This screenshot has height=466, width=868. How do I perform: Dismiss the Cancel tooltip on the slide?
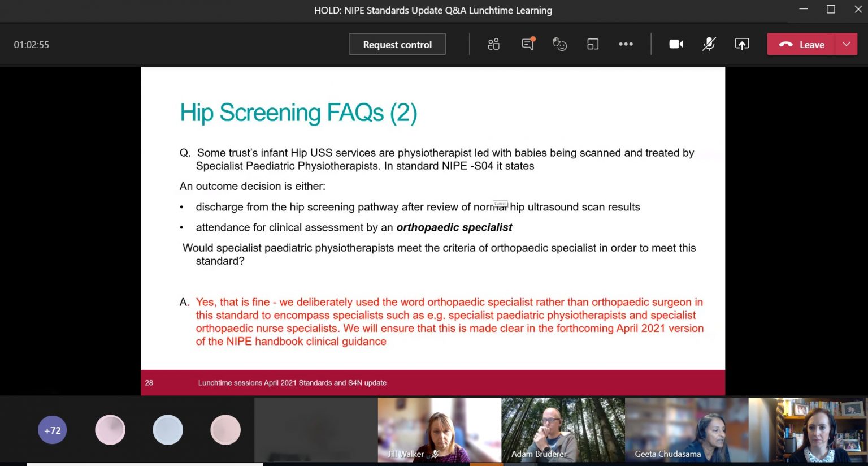point(500,204)
